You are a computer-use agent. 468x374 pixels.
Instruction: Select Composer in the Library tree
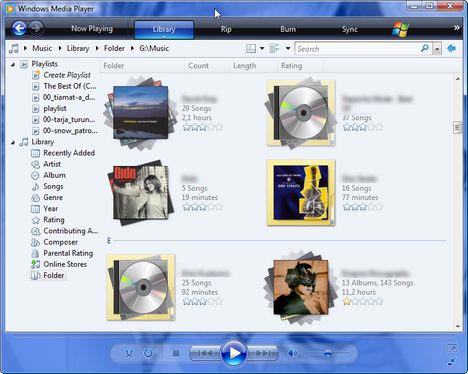tap(60, 242)
